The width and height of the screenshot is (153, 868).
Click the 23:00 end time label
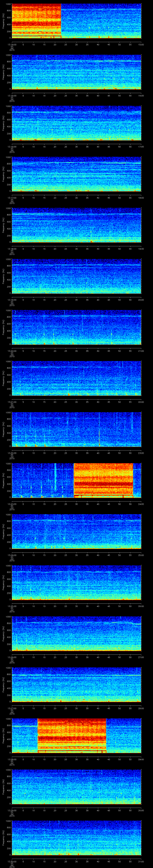pyautogui.click(x=141, y=453)
